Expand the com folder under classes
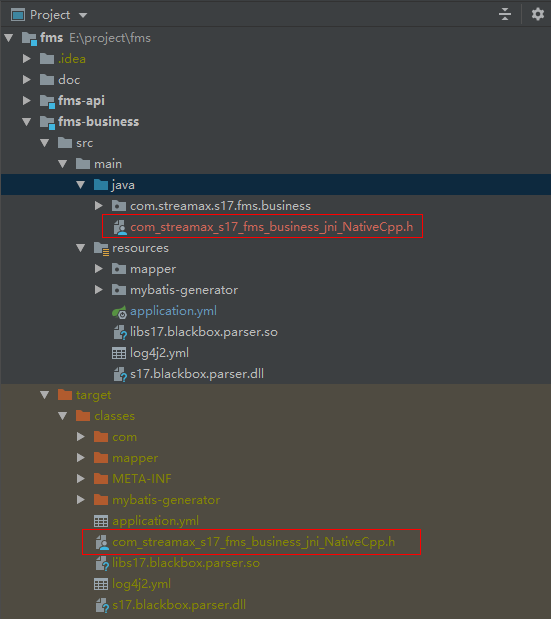The image size is (551, 619). (81, 437)
